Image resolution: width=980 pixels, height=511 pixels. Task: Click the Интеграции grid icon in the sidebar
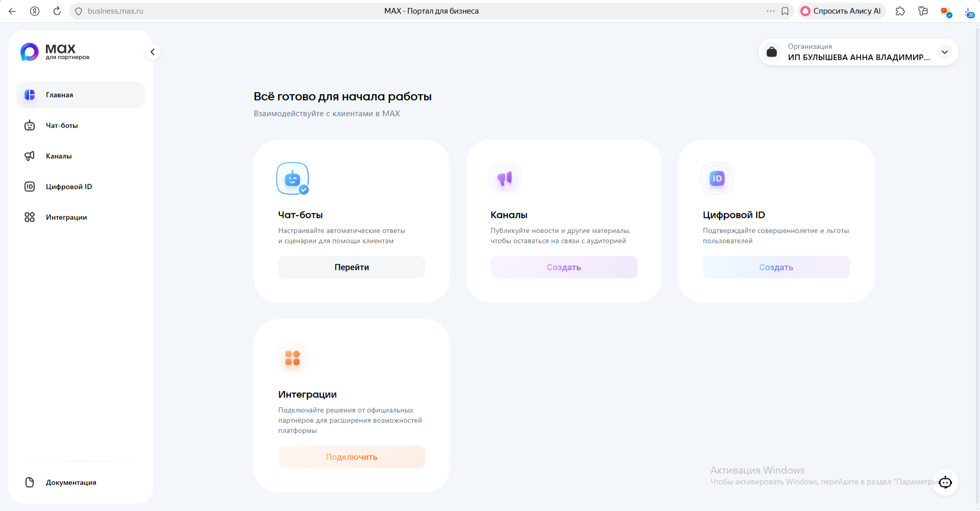(30, 217)
